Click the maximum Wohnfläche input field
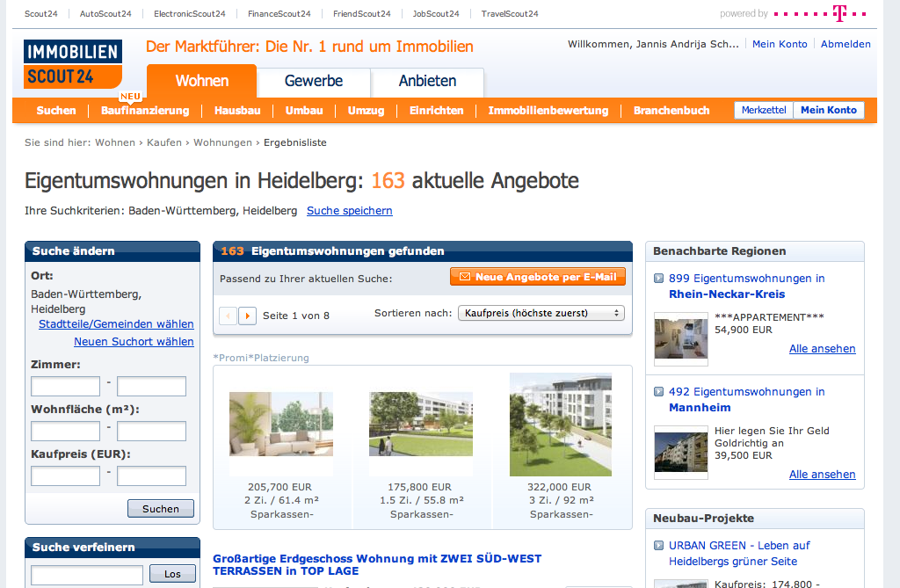Viewport: 900px width, 588px height. click(x=151, y=431)
